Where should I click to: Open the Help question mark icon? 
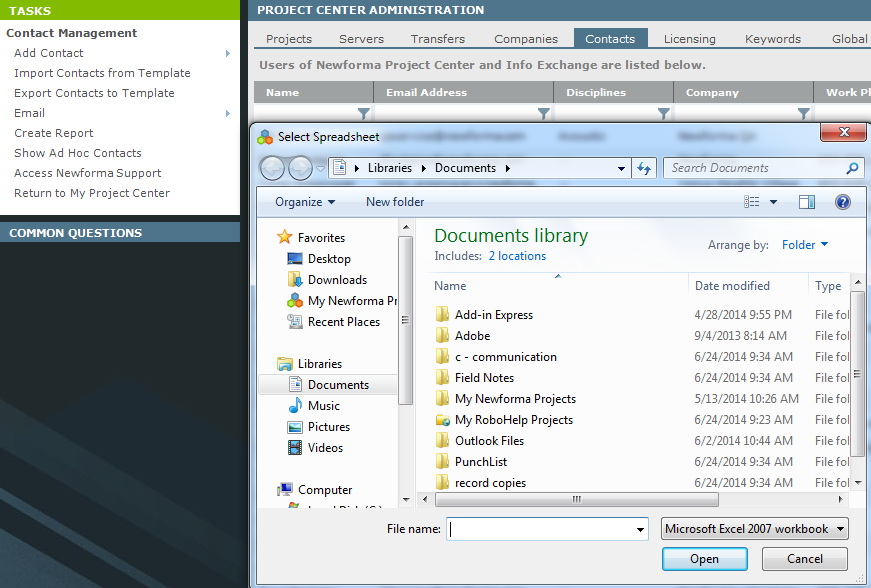[x=843, y=202]
